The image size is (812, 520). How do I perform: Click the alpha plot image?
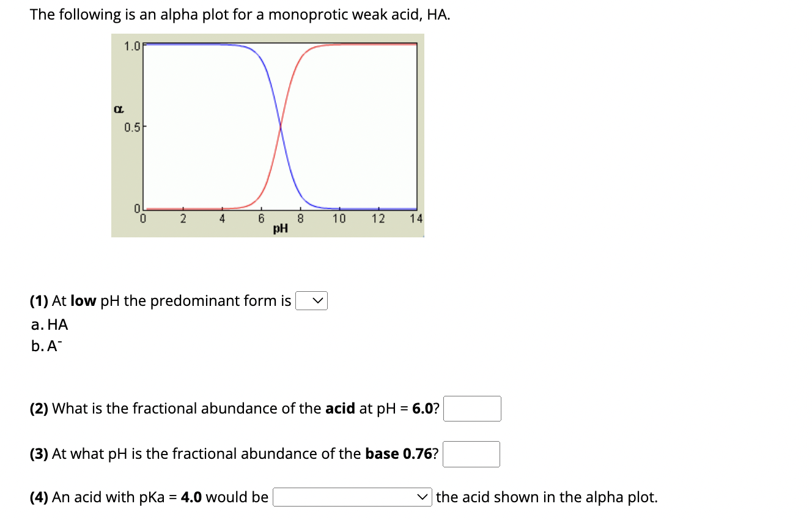[x=267, y=135]
